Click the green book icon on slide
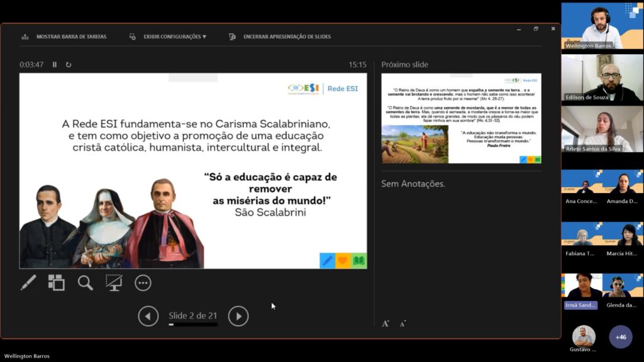This screenshot has width=644, height=362. [359, 261]
